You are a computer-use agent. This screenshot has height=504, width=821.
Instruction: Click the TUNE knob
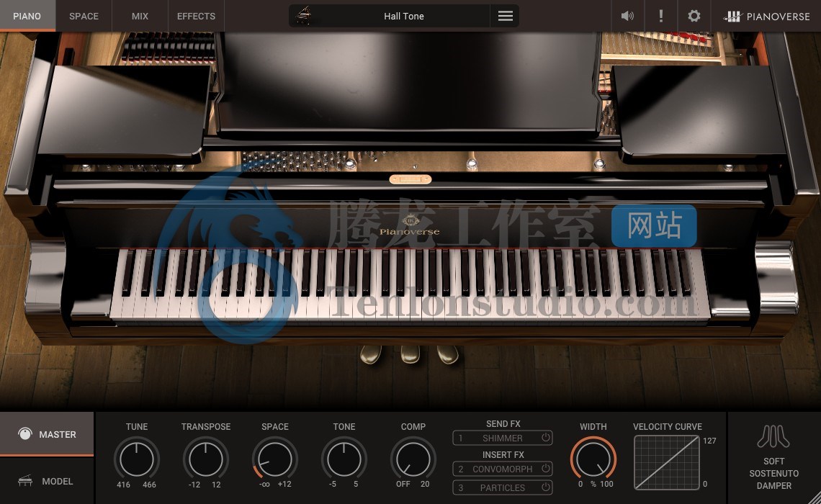137,459
